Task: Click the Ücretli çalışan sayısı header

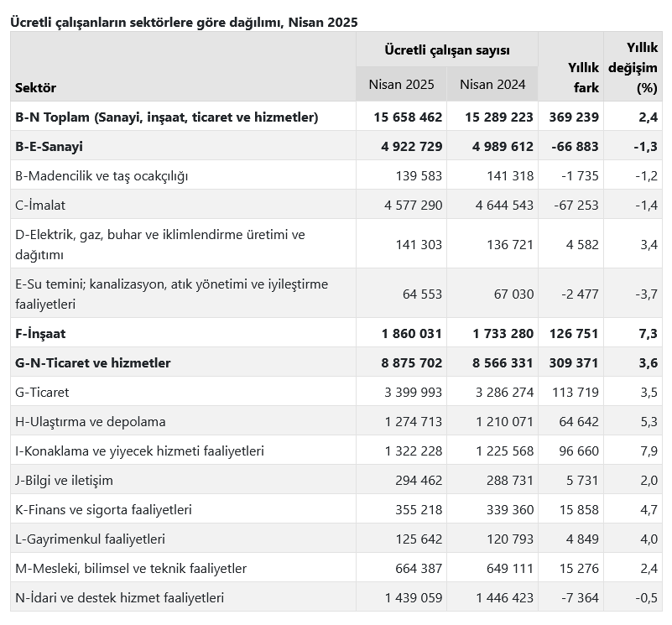Action: 447,49
